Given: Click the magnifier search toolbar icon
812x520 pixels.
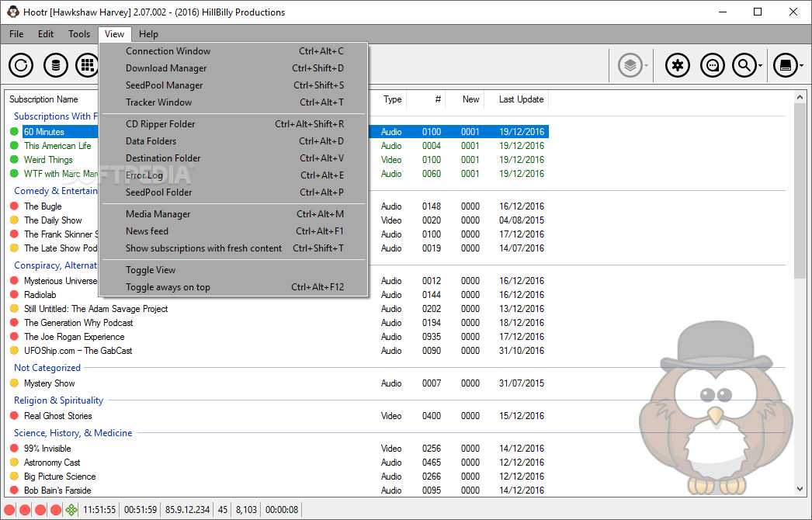Looking at the screenshot, I should [744, 65].
